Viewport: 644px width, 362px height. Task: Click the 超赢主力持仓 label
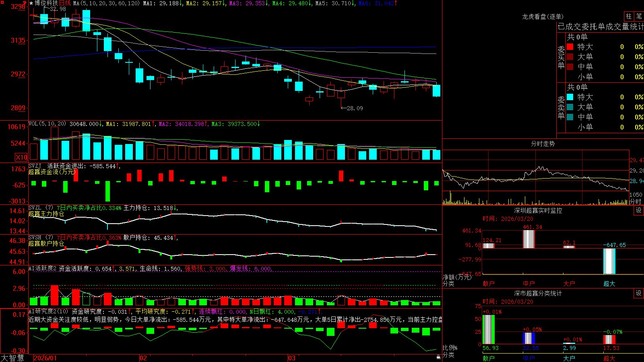(x=46, y=214)
